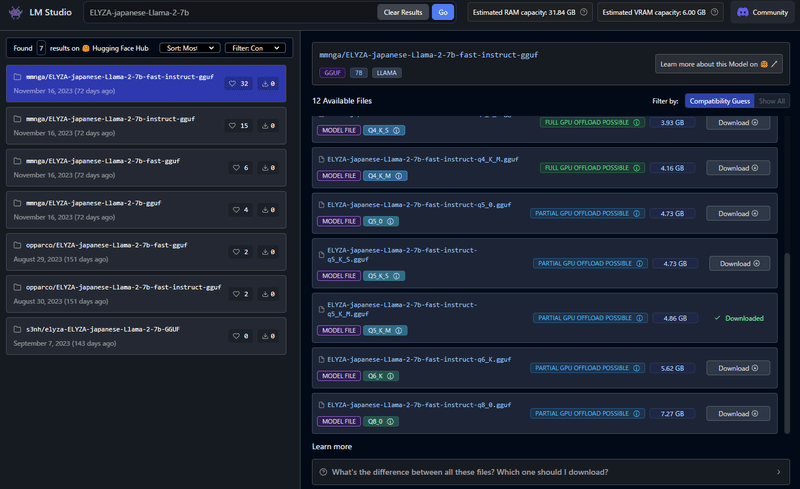The width and height of the screenshot is (800, 489).
Task: Switch file filter to Show All
Action: (x=771, y=101)
